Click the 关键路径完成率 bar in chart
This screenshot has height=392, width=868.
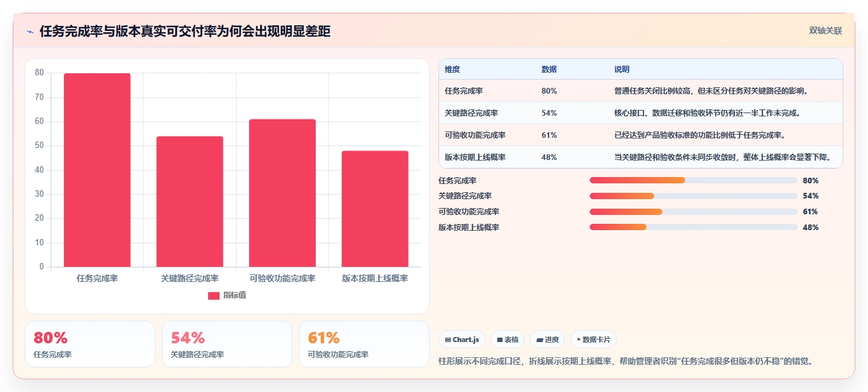[190, 202]
